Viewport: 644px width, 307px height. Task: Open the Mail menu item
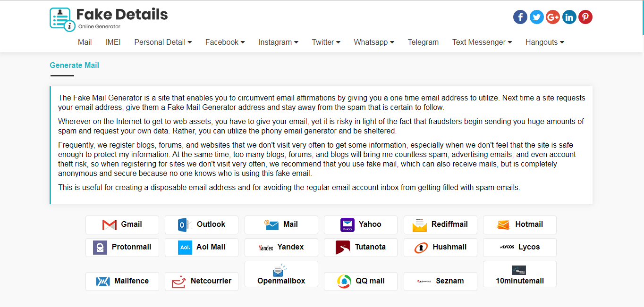[x=85, y=42]
